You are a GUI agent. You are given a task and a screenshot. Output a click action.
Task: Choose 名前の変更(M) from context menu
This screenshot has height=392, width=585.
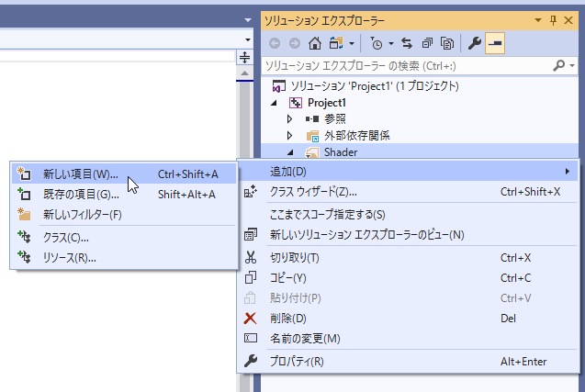(x=408, y=338)
